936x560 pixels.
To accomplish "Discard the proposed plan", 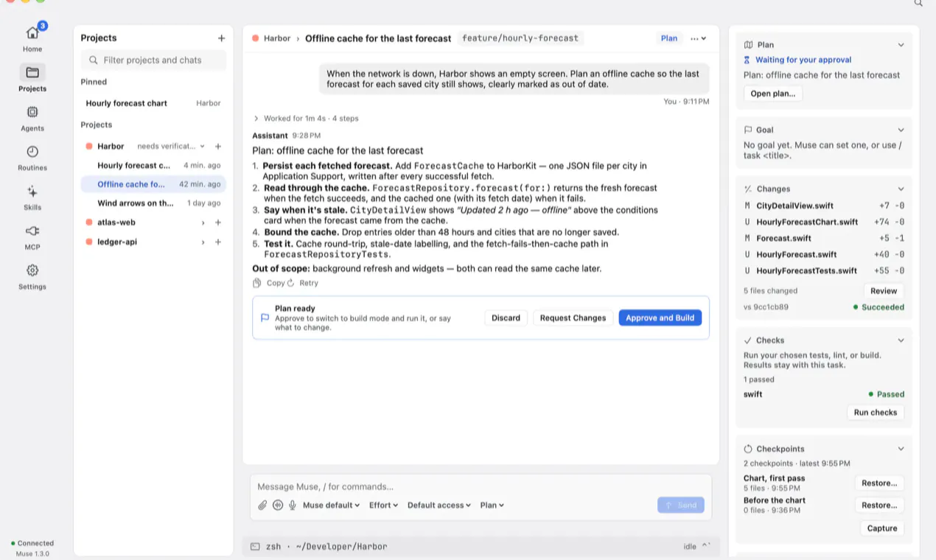I will (506, 318).
